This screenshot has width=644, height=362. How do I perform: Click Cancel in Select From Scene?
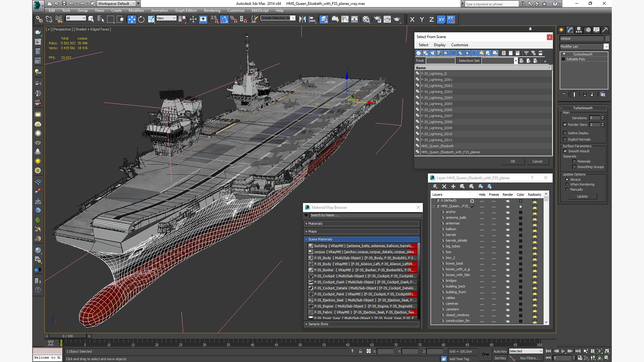point(537,162)
